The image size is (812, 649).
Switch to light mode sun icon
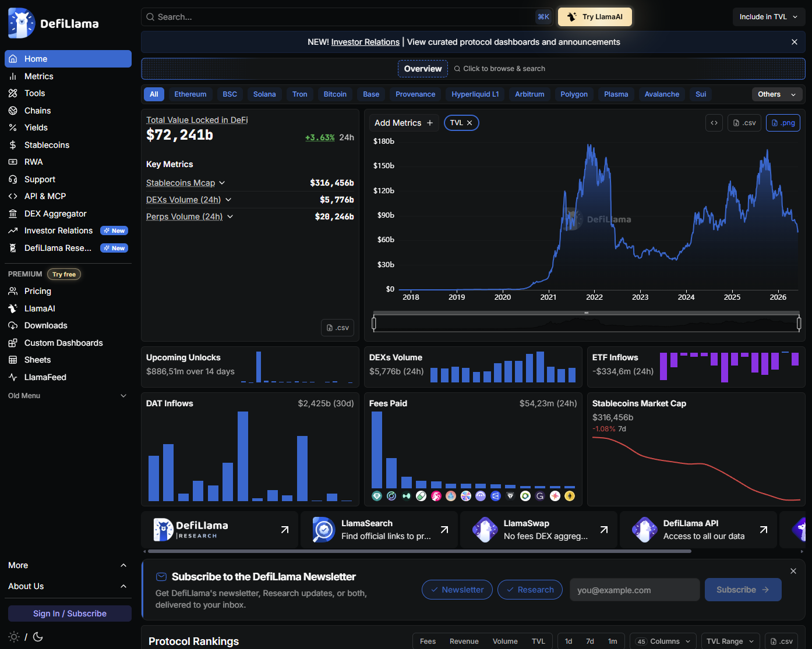pyautogui.click(x=15, y=637)
